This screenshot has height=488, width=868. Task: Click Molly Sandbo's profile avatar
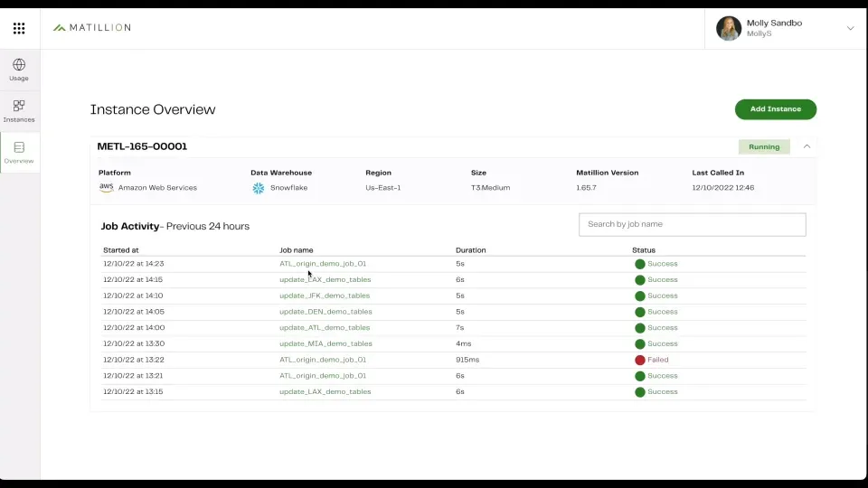coord(729,28)
